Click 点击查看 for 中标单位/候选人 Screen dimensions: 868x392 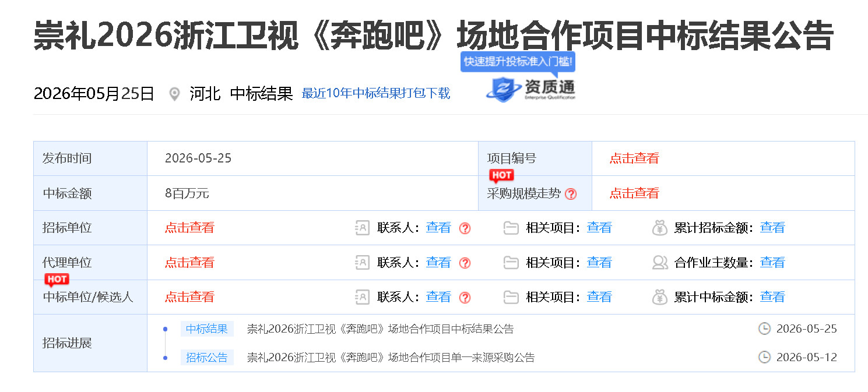coord(189,297)
